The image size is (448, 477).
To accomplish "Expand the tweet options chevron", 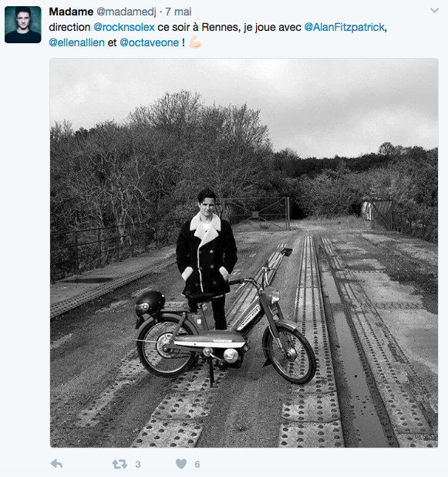I will coord(434,11).
